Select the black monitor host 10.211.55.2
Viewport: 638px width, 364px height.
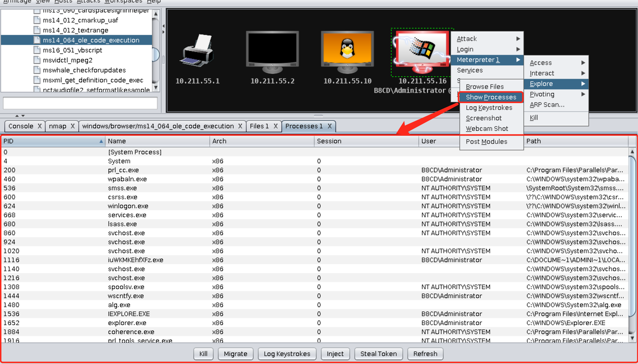tap(272, 52)
